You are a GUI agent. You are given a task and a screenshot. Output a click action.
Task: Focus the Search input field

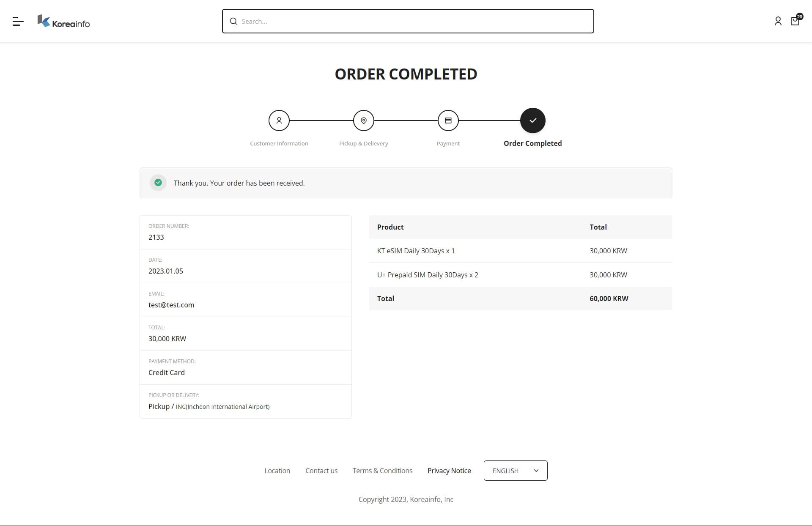408,21
